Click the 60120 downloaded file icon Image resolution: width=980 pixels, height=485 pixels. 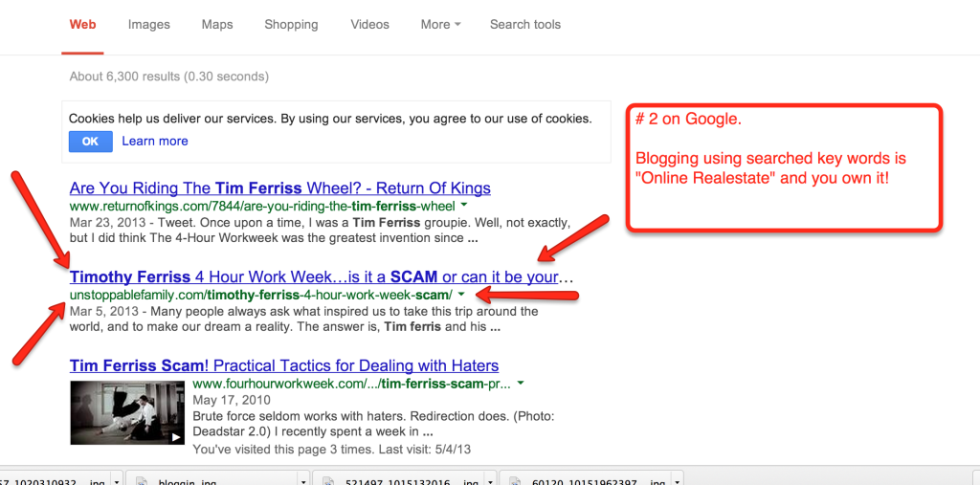pos(516,482)
